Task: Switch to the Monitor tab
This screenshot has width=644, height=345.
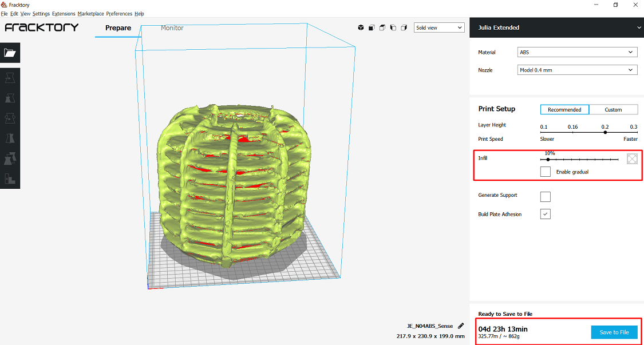Action: pos(172,28)
